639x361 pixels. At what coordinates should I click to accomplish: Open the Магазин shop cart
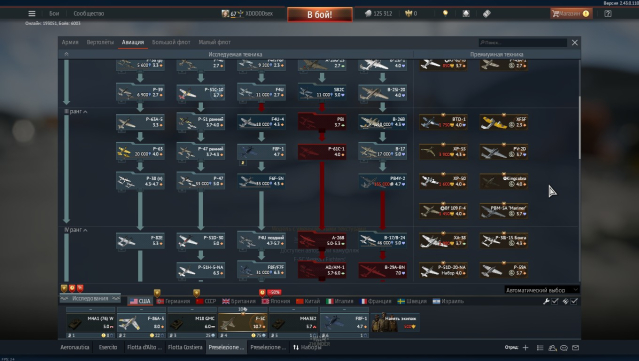[x=571, y=13]
